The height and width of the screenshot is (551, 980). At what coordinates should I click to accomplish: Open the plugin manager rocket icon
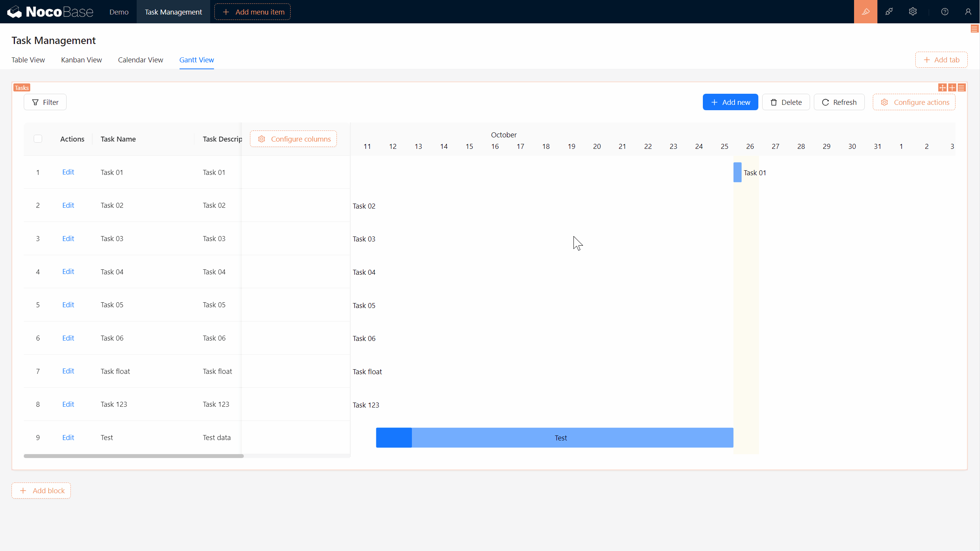(x=889, y=12)
